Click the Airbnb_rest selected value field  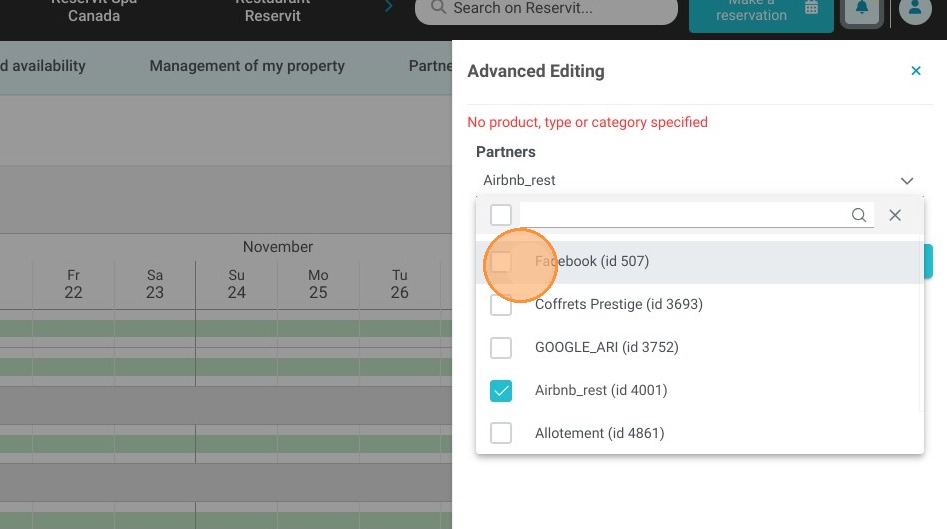point(699,181)
